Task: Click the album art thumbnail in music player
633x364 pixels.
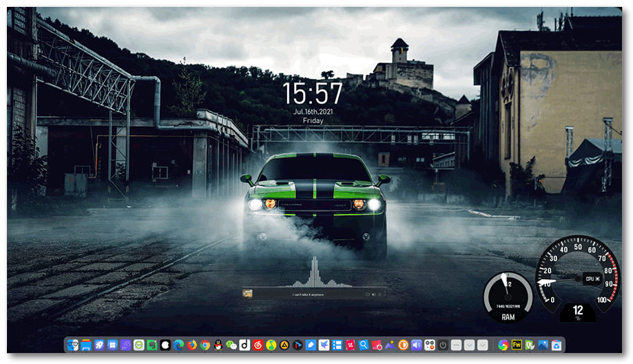Action: (247, 294)
